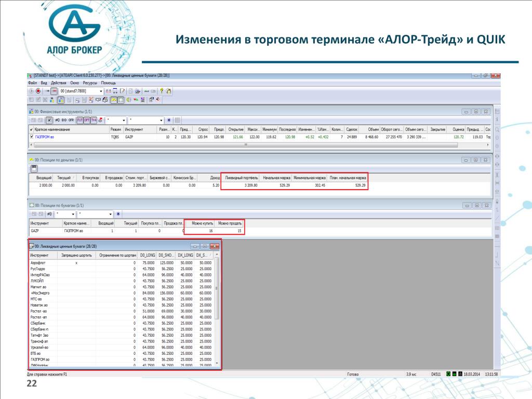Click ГАЗПРОМ ао link in instruments table
Image resolution: width=532 pixels, height=399 pixels.
click(x=45, y=137)
